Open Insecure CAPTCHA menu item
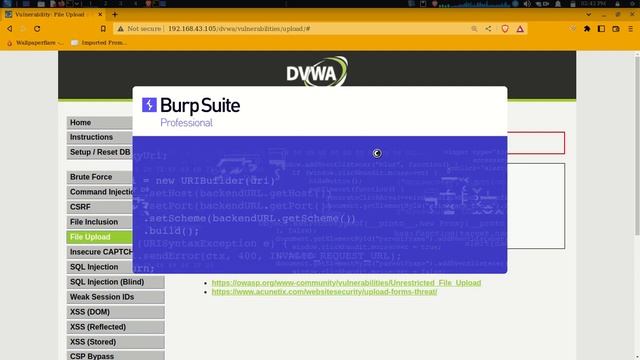This screenshot has width=640, height=360. click(100, 252)
